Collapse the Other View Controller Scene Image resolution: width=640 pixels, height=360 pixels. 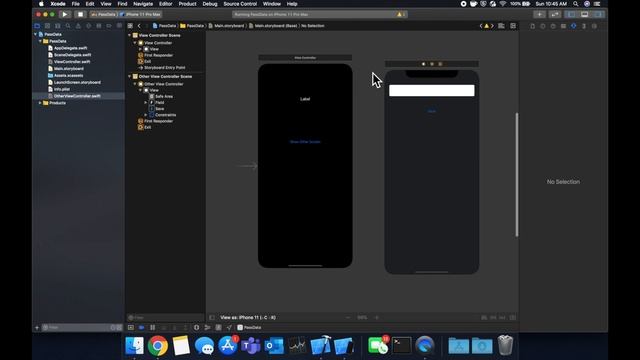pyautogui.click(x=129, y=76)
